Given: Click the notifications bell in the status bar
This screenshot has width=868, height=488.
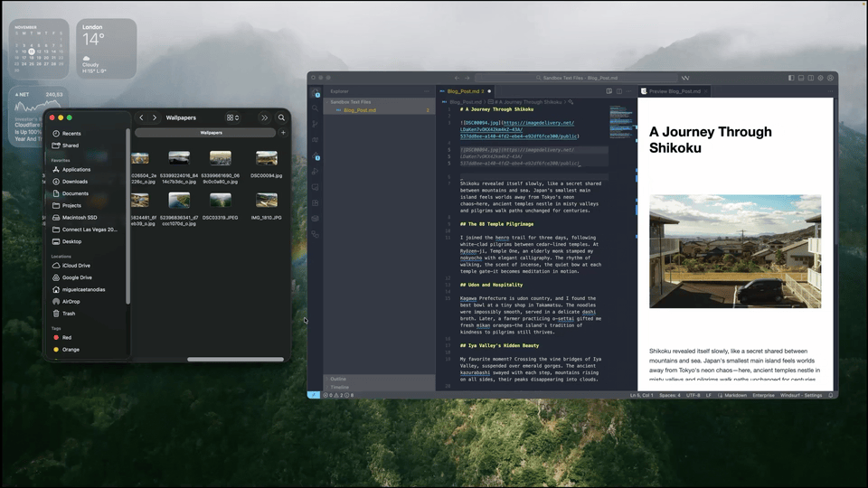Looking at the screenshot, I should pyautogui.click(x=830, y=395).
